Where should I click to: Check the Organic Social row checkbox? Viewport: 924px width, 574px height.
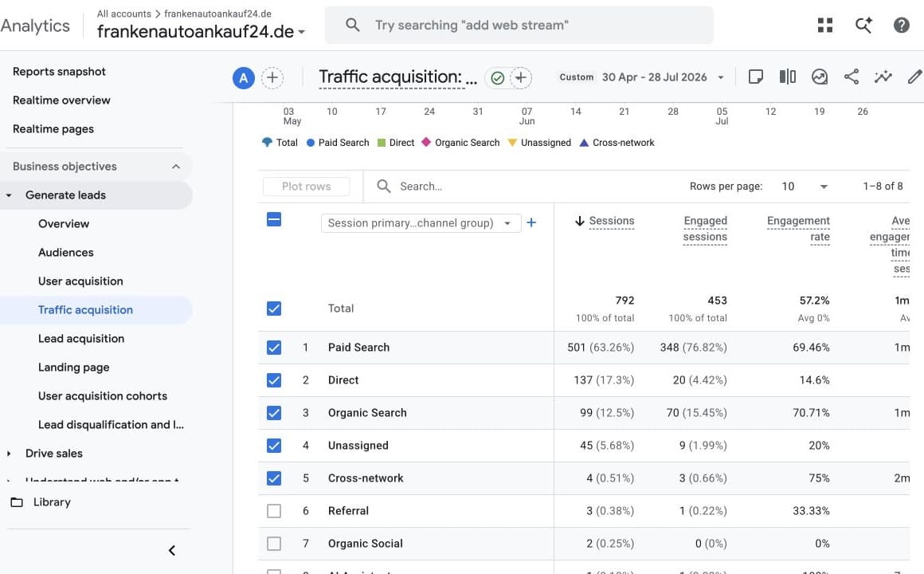274,544
